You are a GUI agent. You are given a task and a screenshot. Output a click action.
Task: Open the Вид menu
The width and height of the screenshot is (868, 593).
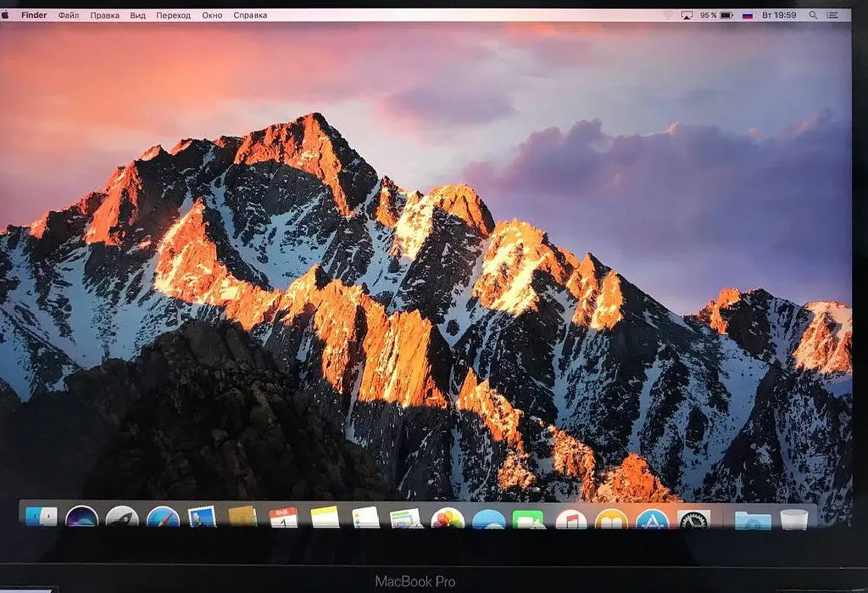138,15
